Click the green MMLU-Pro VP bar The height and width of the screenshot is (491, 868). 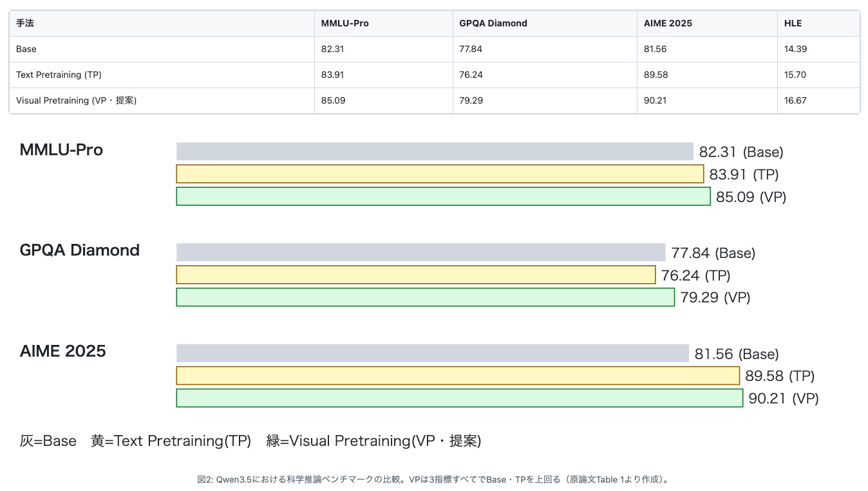click(443, 196)
